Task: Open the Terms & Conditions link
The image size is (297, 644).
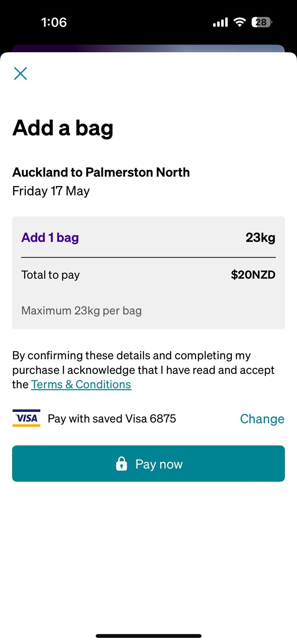Action: [81, 384]
